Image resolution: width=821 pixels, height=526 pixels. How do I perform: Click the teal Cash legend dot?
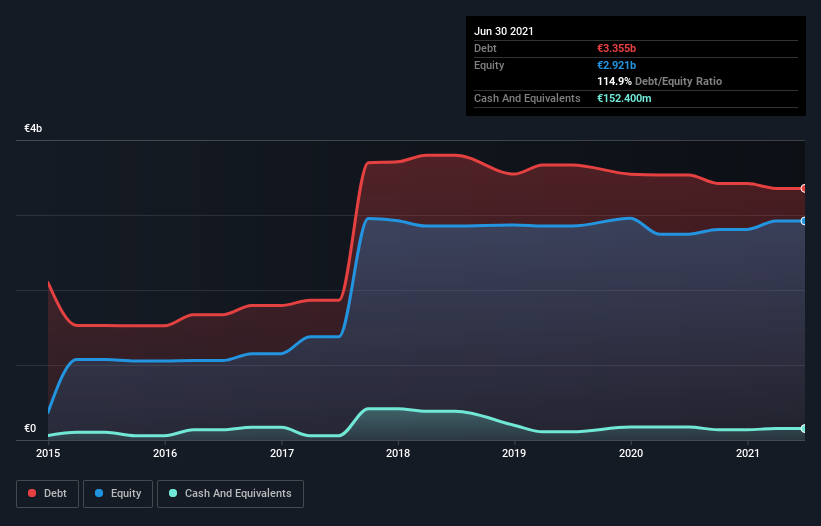click(x=173, y=493)
